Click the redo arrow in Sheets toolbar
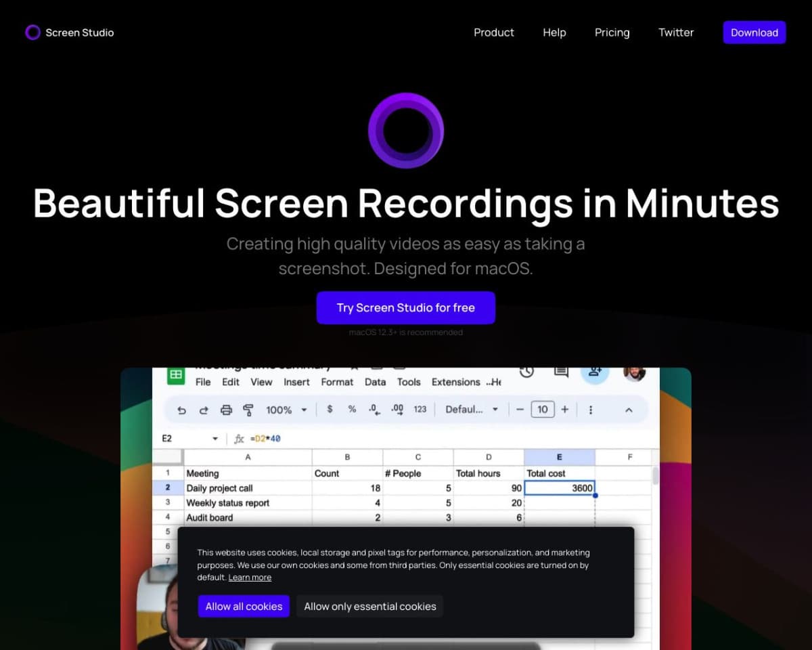 pos(204,410)
